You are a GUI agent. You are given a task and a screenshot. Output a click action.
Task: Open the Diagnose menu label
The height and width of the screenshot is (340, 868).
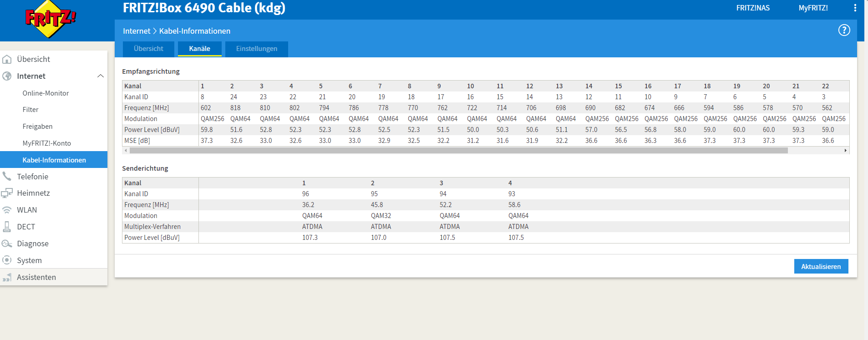point(33,244)
